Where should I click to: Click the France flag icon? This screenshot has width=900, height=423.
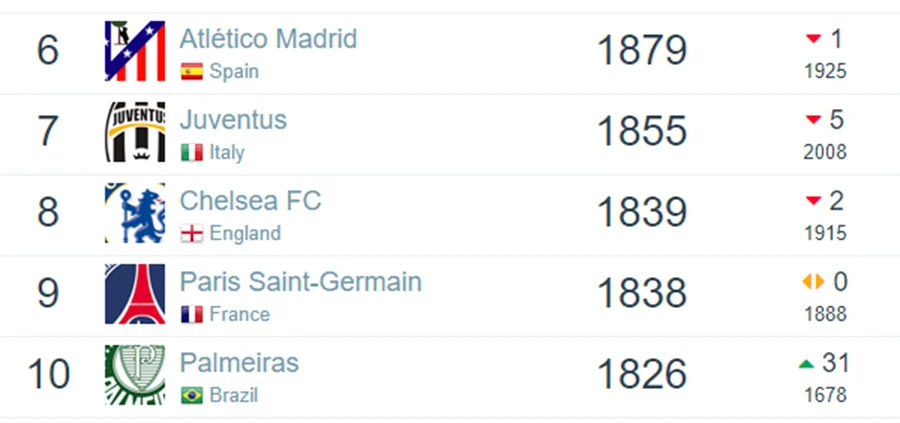pyautogui.click(x=192, y=315)
